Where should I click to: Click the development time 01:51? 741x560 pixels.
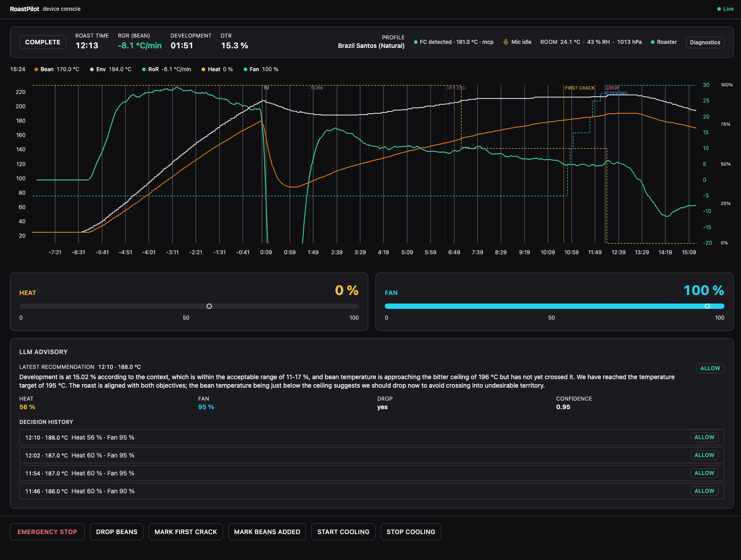tap(182, 46)
